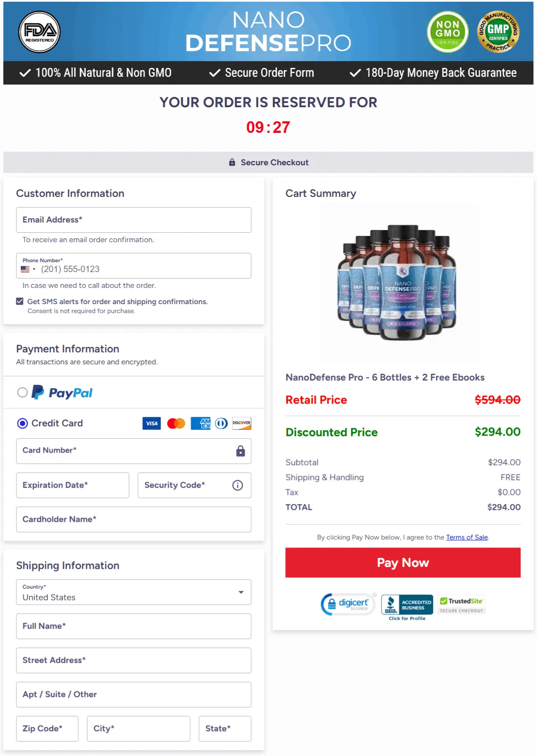Select the Visa card icon

(x=152, y=423)
